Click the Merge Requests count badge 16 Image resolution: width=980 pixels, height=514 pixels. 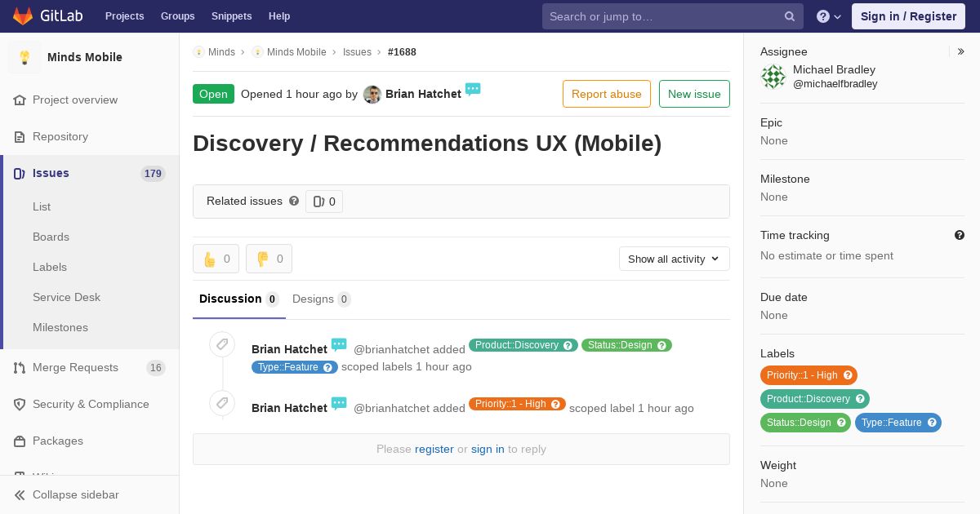point(155,368)
